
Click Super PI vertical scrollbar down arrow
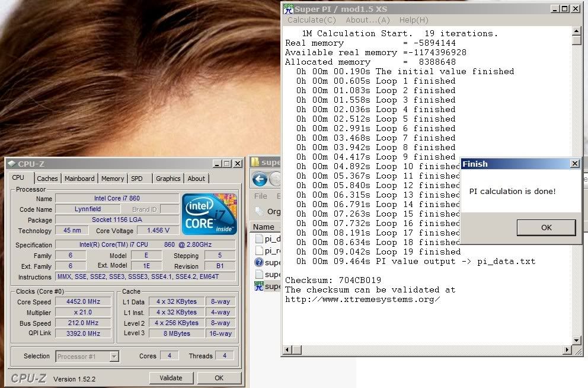[x=577, y=339]
